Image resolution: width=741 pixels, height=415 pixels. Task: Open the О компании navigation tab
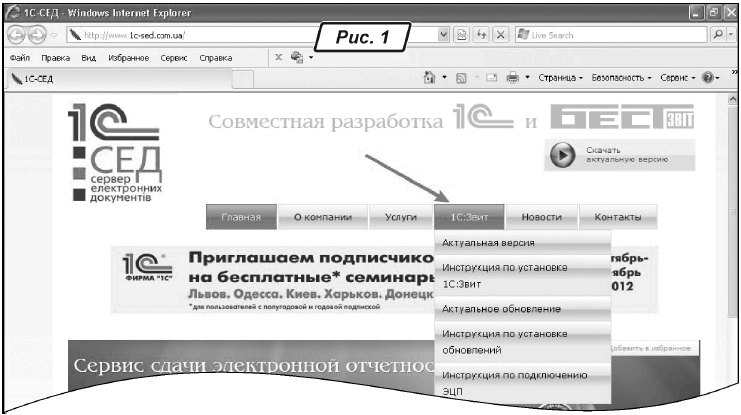click(x=318, y=217)
